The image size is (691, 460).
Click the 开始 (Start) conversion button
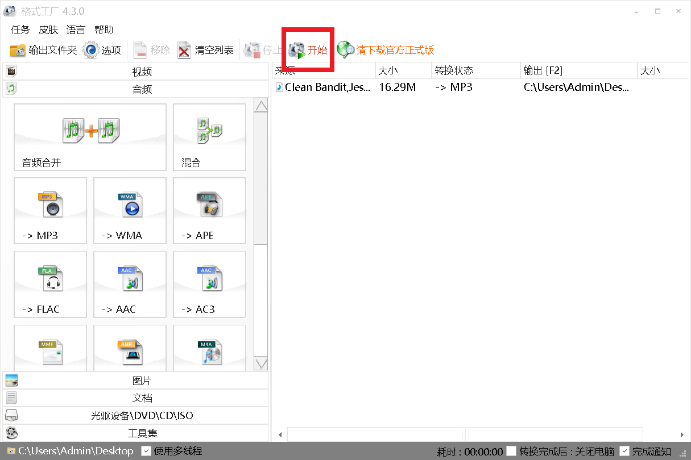tap(307, 49)
